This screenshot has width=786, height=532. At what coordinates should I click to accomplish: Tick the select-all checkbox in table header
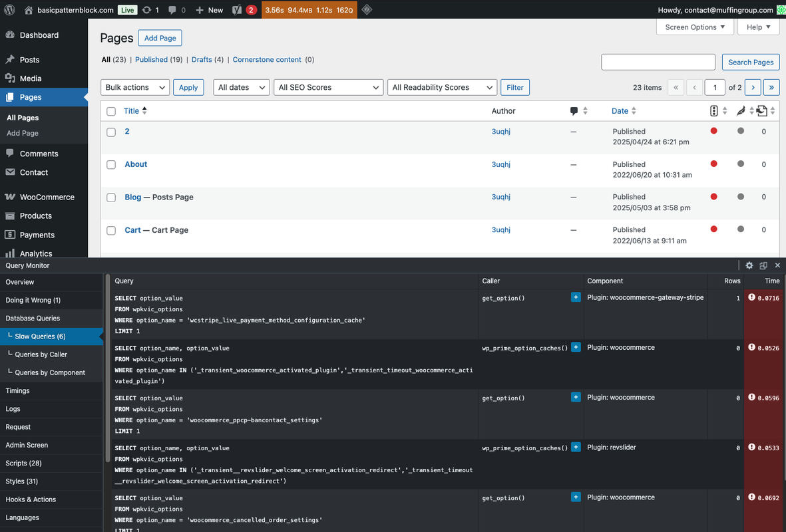click(x=111, y=112)
